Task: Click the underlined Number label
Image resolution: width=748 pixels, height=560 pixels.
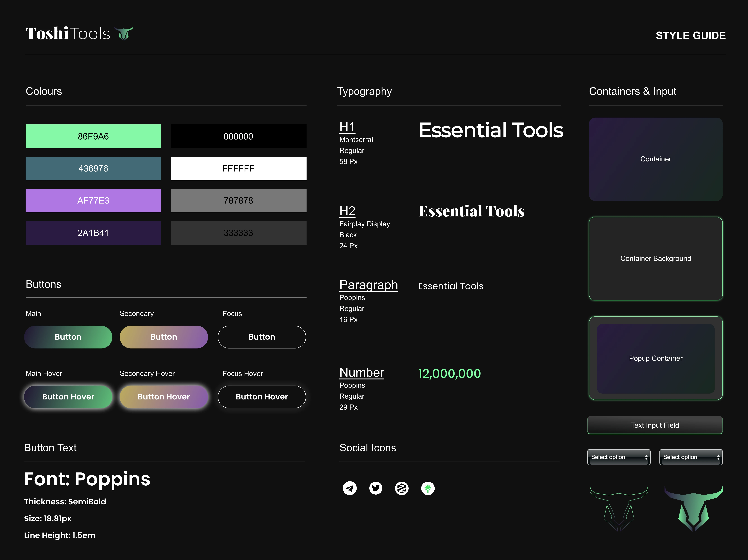Action: [362, 372]
